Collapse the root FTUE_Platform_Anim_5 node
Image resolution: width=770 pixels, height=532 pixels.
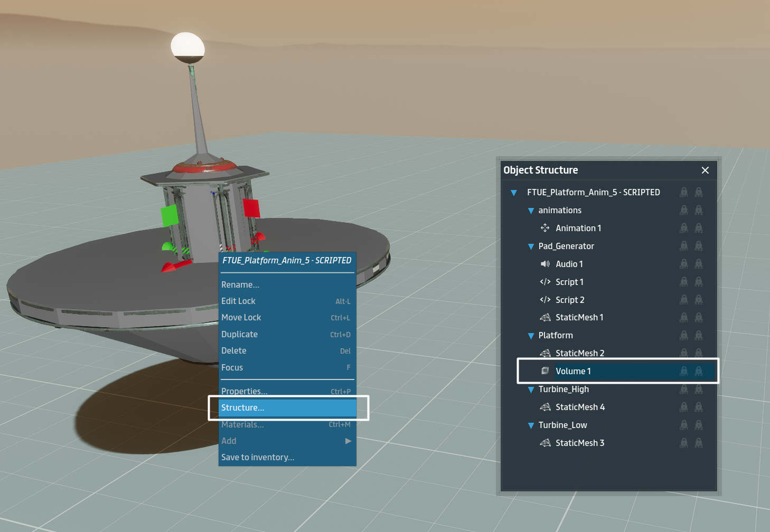tap(513, 193)
